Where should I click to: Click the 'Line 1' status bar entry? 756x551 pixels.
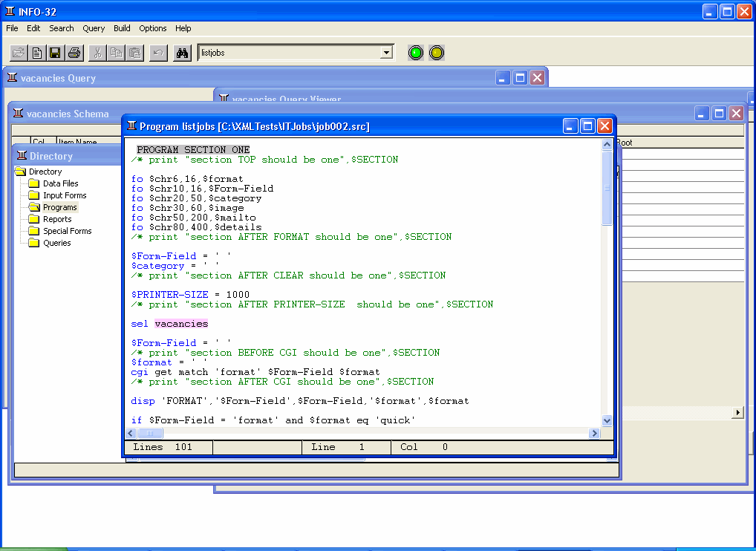[346, 447]
